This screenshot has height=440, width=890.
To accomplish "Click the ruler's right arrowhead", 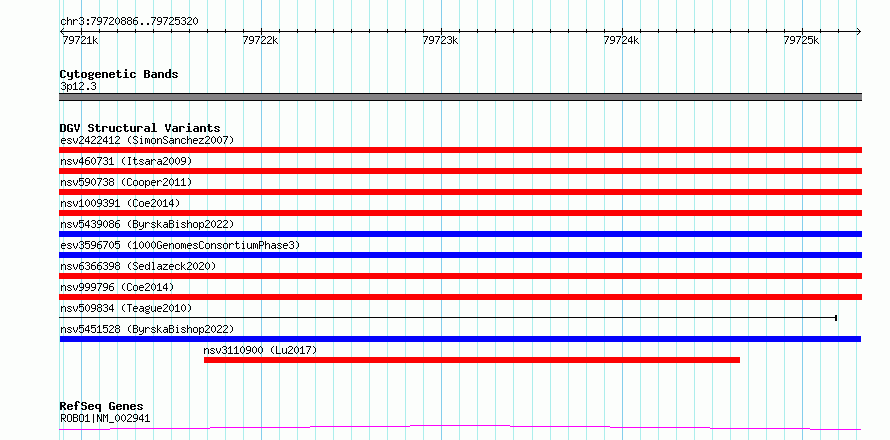I will tap(858, 31).
